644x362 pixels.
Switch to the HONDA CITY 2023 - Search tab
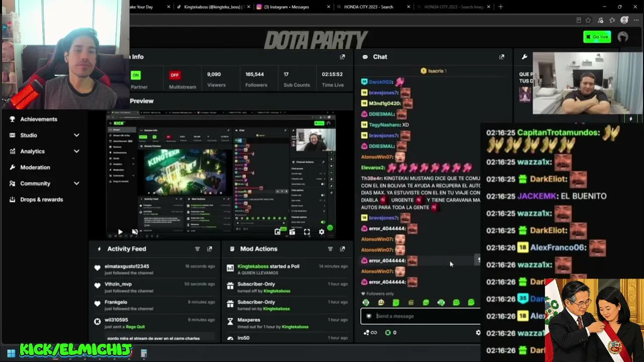(369, 7)
